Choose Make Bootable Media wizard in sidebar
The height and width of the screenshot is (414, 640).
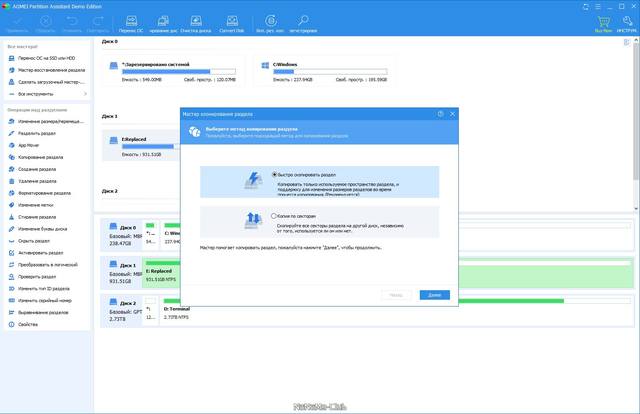pyautogui.click(x=47, y=82)
